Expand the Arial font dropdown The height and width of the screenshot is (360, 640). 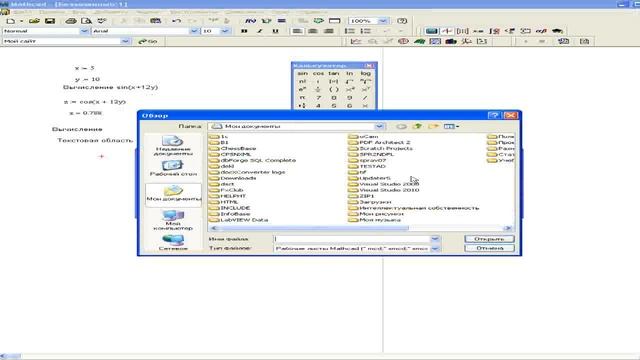pyautogui.click(x=194, y=31)
